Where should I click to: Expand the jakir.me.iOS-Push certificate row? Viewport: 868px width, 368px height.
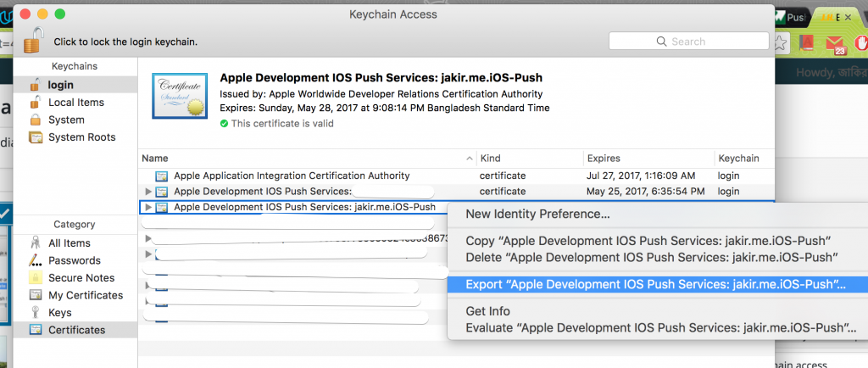pyautogui.click(x=149, y=207)
